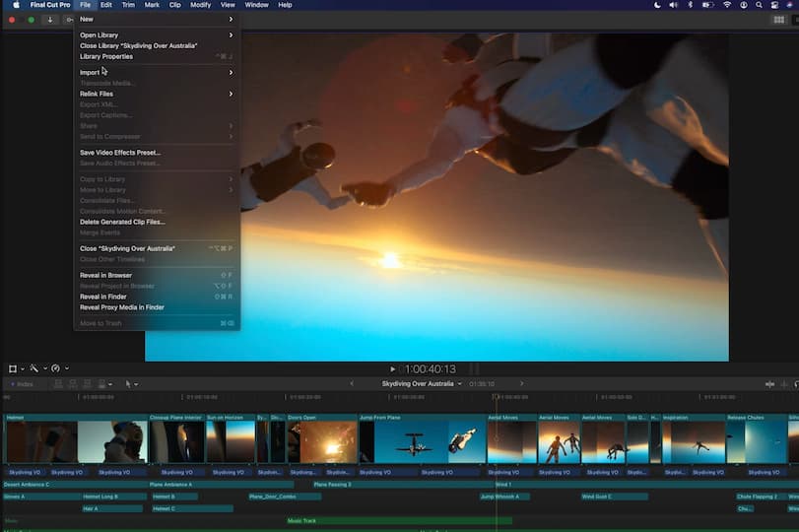Image resolution: width=799 pixels, height=532 pixels.
Task: Click the enhancements magic wand icon
Action: (34, 368)
